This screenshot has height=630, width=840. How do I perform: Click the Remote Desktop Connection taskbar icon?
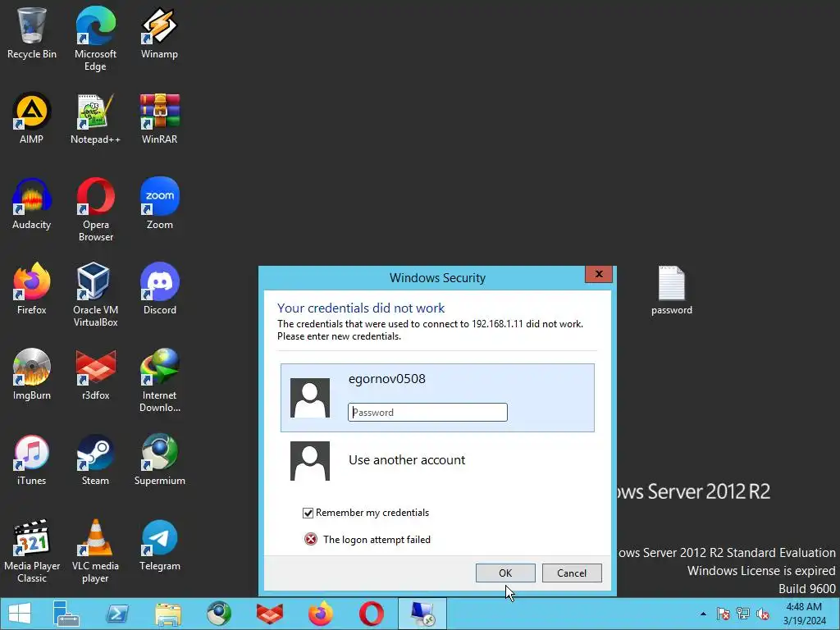coord(422,614)
